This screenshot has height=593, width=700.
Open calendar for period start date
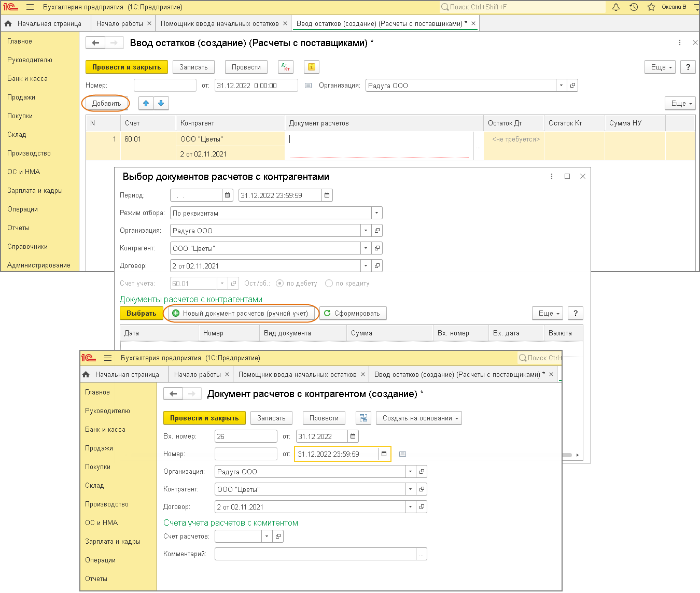[227, 195]
